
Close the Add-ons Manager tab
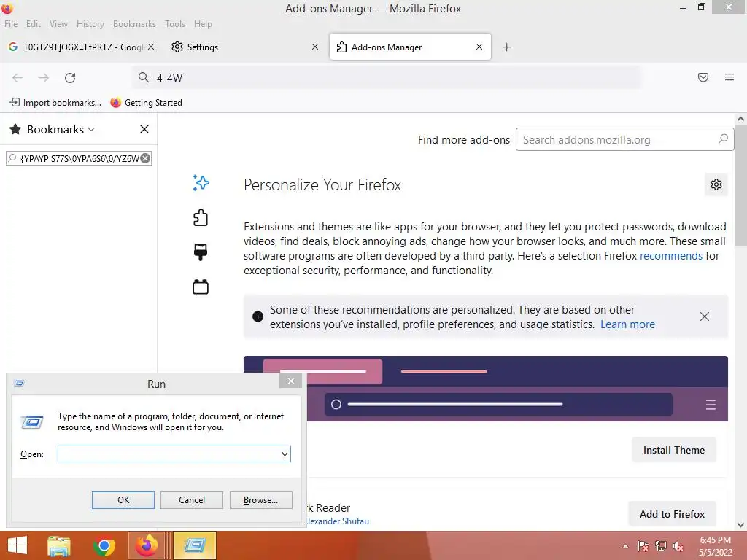click(x=479, y=47)
